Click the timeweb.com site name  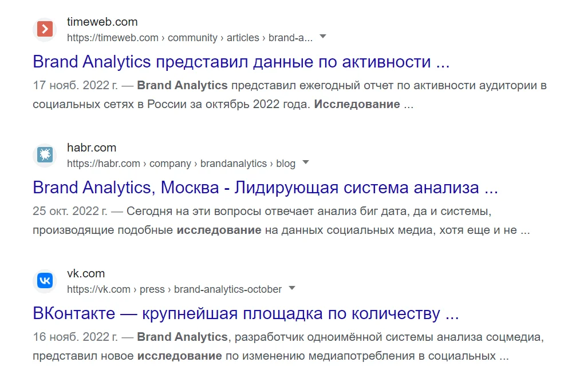[x=102, y=22]
